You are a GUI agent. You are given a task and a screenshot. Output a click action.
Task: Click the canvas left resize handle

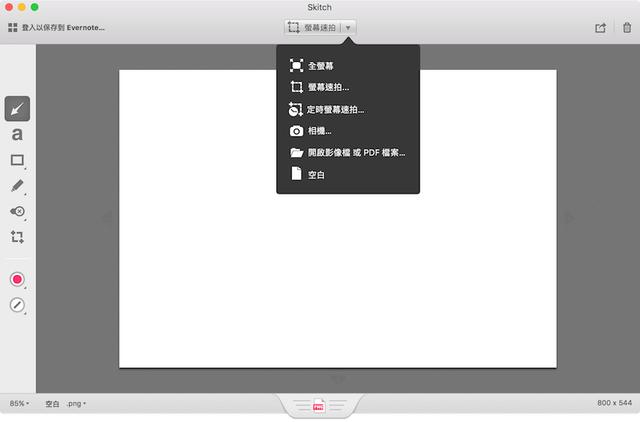[107, 217]
